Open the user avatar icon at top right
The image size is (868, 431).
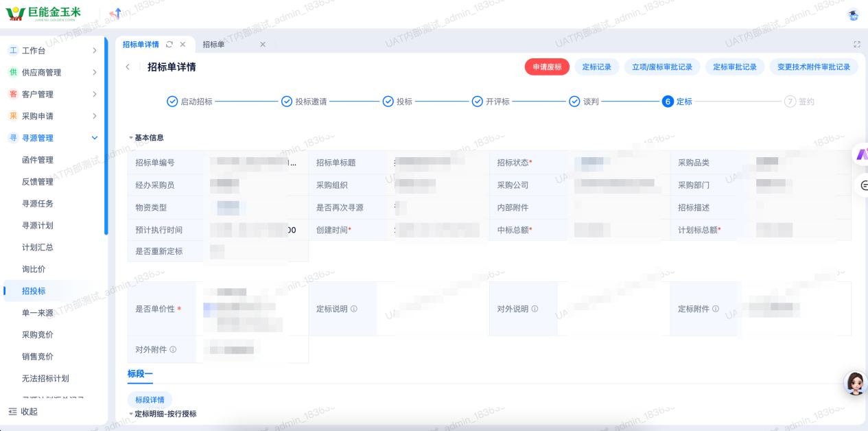[x=853, y=14]
